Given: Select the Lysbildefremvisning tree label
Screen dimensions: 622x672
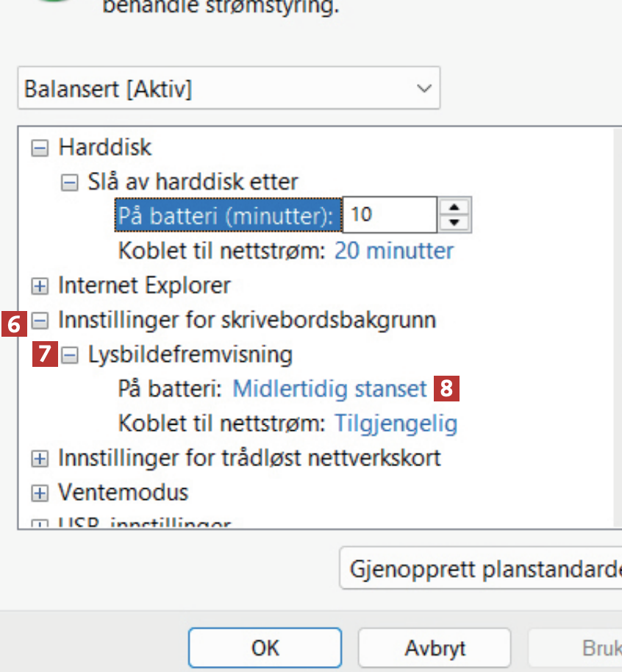Looking at the screenshot, I should coord(190,355).
